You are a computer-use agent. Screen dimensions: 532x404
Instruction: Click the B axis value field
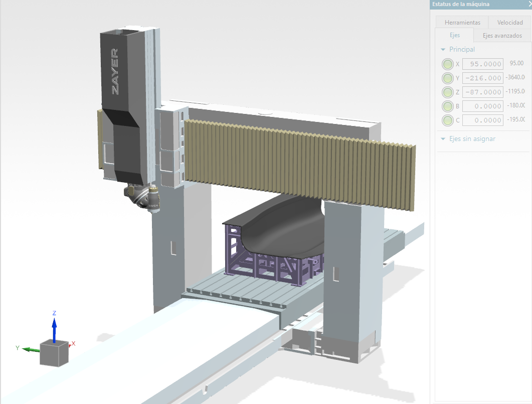tap(482, 106)
